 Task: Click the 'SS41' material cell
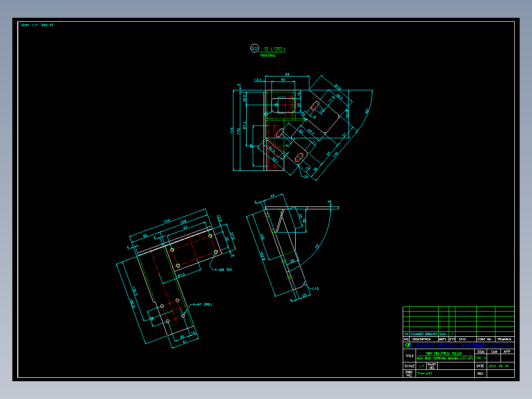(x=443, y=334)
